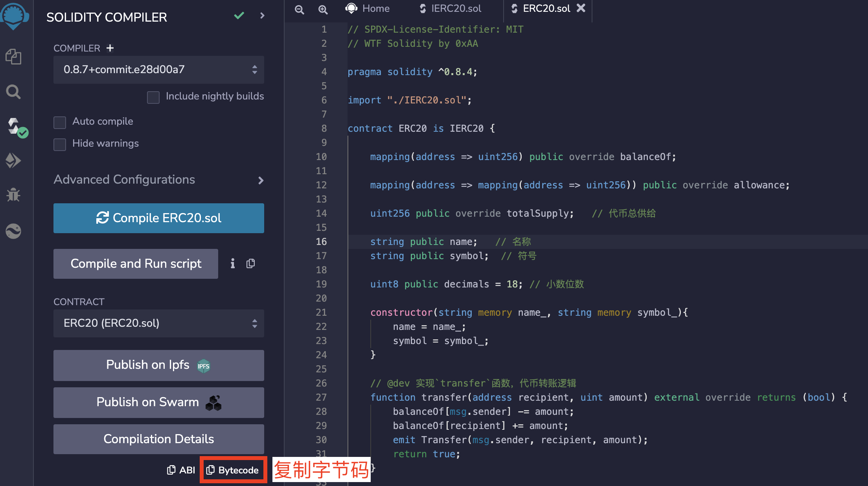The width and height of the screenshot is (868, 486).
Task: Open the CONTRACT selector dropdown
Action: click(x=158, y=322)
